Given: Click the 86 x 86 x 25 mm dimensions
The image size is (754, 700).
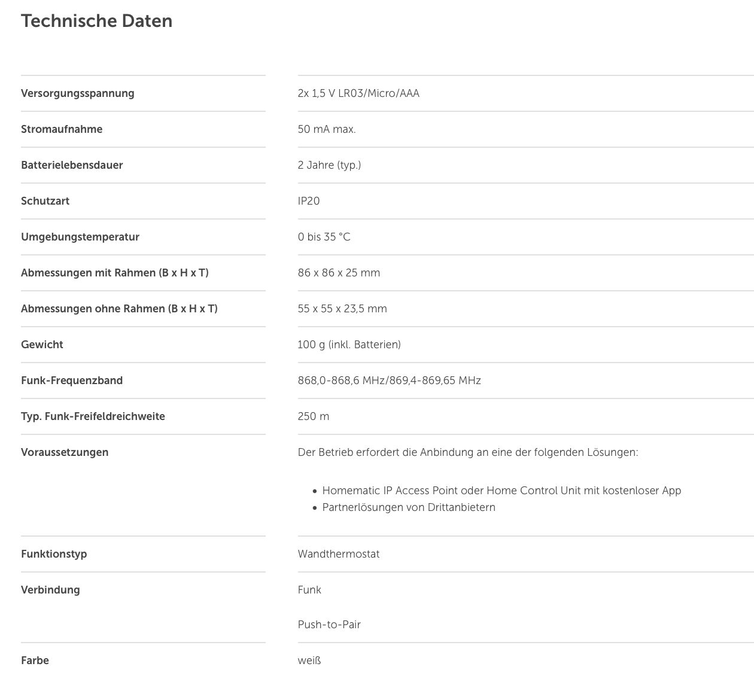Looking at the screenshot, I should tap(339, 273).
